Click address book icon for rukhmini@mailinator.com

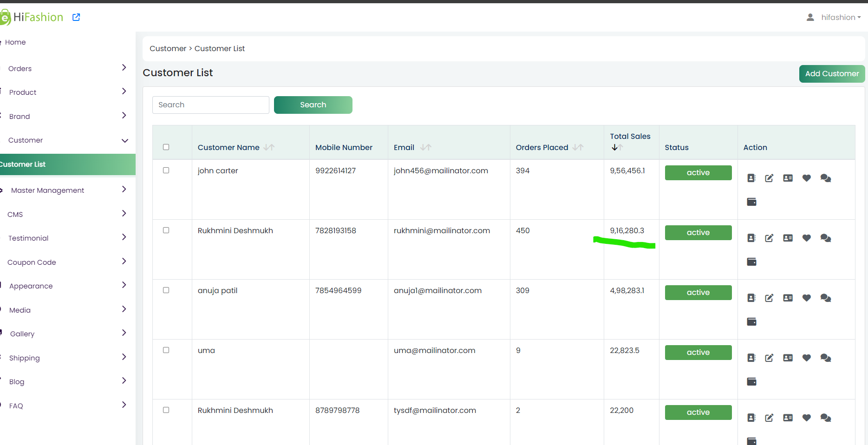[751, 238]
